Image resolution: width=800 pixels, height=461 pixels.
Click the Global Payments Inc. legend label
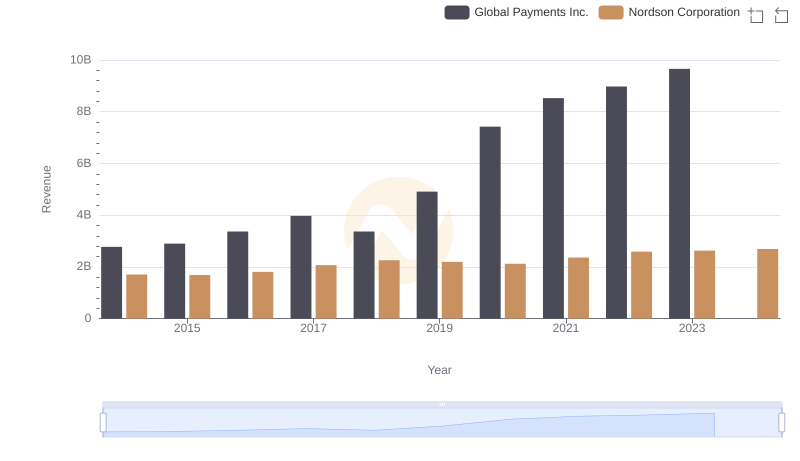[531, 12]
